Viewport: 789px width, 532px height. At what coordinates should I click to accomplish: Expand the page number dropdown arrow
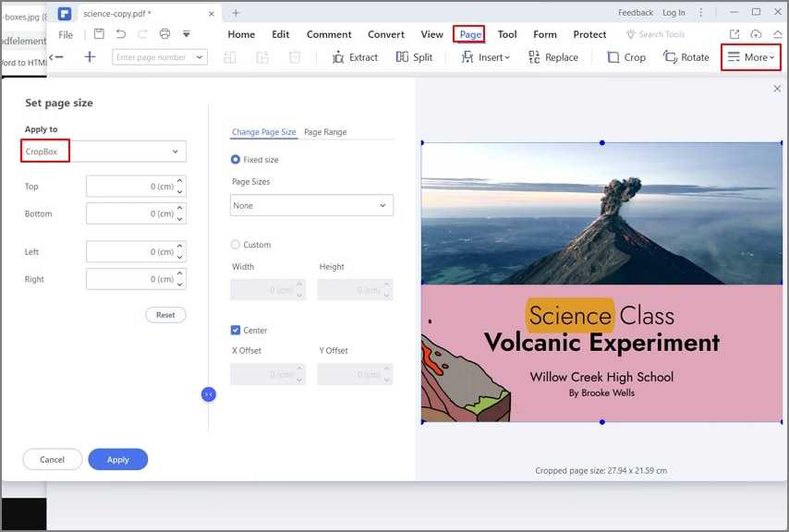coord(200,57)
